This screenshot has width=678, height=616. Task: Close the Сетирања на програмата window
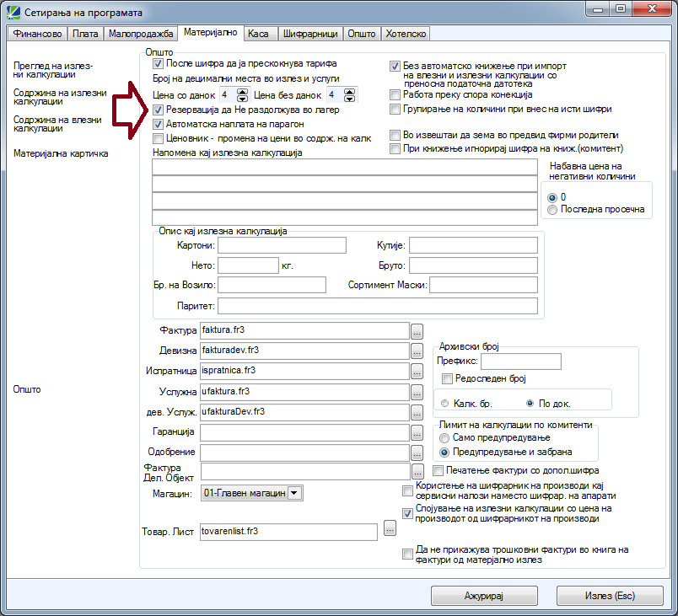coord(653,8)
